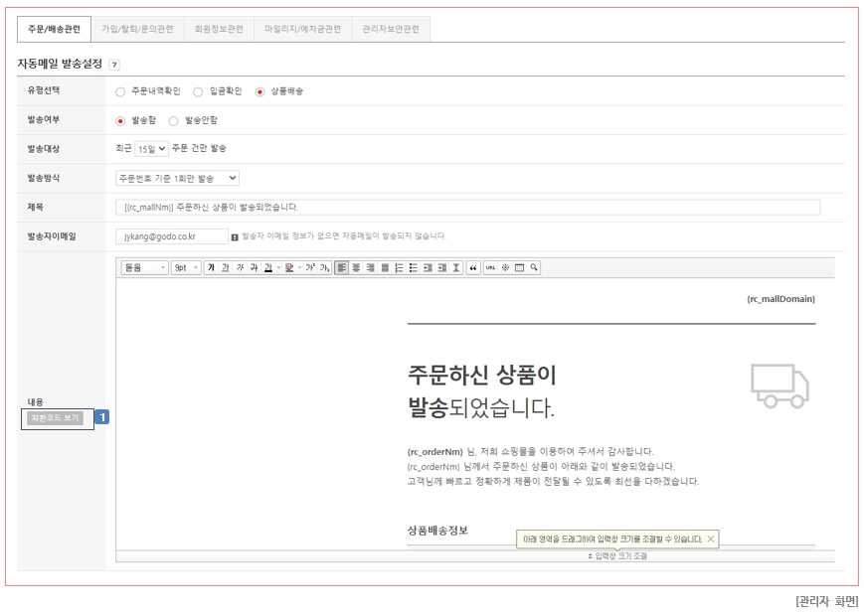Click the 치환코드 보기 button
864x616 pixels.
[x=55, y=418]
